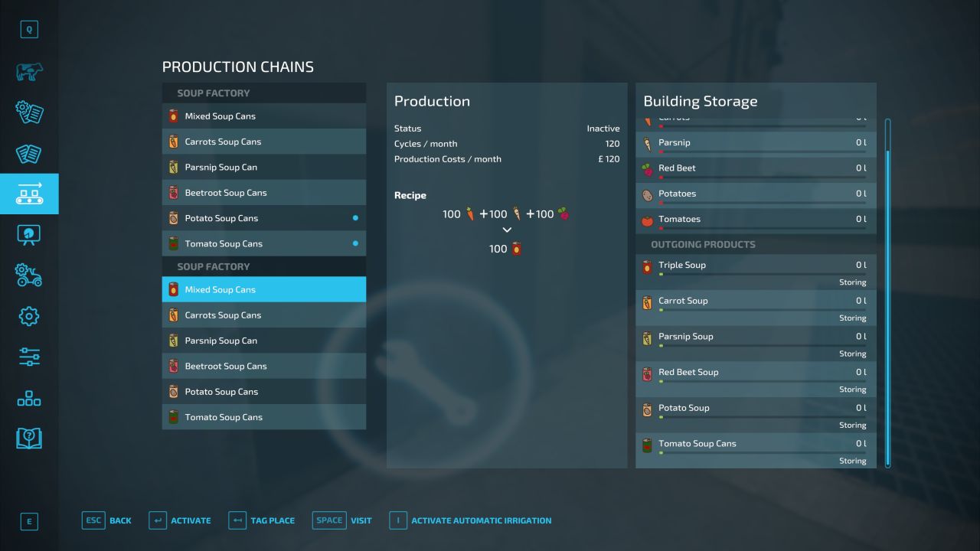Open the sliders adjustments sidebar icon

(29, 356)
